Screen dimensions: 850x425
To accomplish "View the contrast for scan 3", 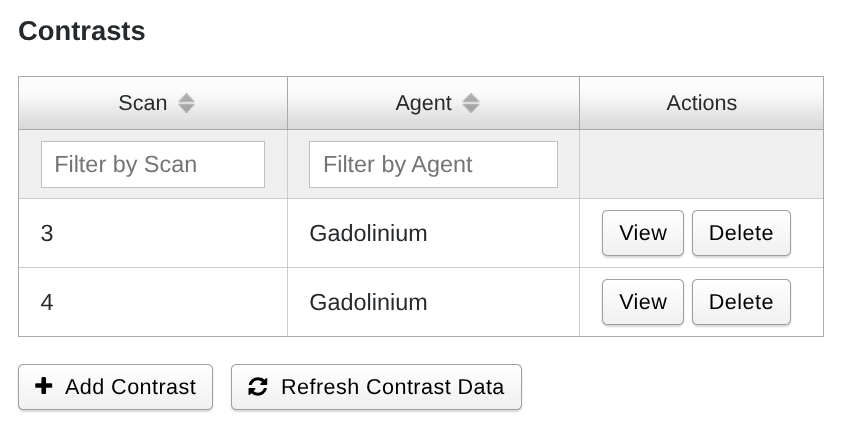I will point(642,233).
